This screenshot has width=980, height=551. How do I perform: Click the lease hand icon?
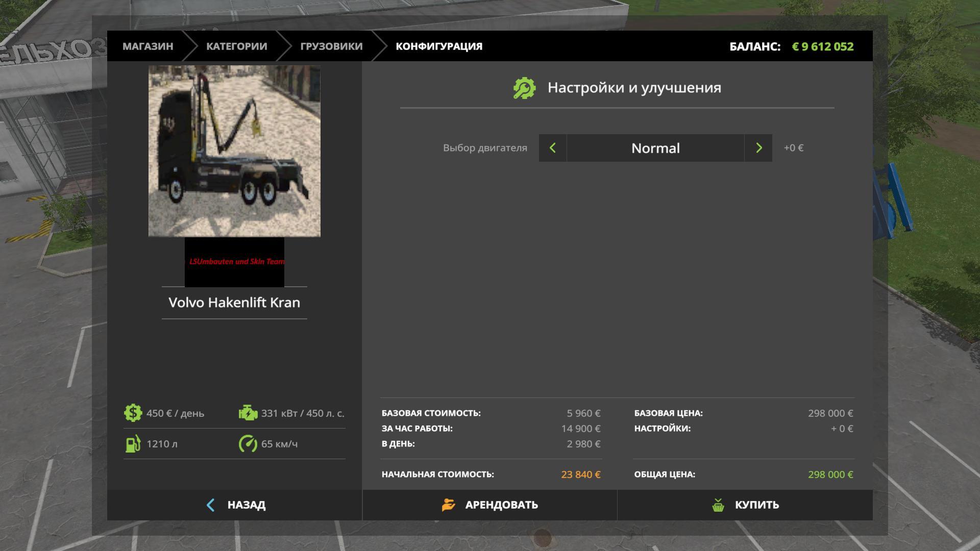(448, 505)
